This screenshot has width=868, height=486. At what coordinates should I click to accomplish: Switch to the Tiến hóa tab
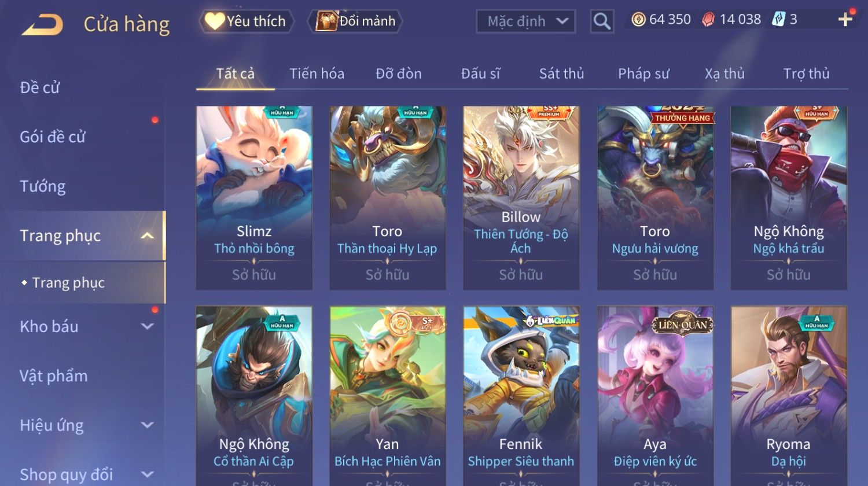point(317,73)
